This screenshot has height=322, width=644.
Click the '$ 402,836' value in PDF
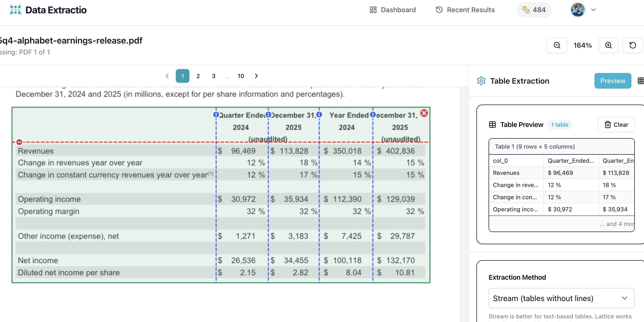[x=396, y=151]
